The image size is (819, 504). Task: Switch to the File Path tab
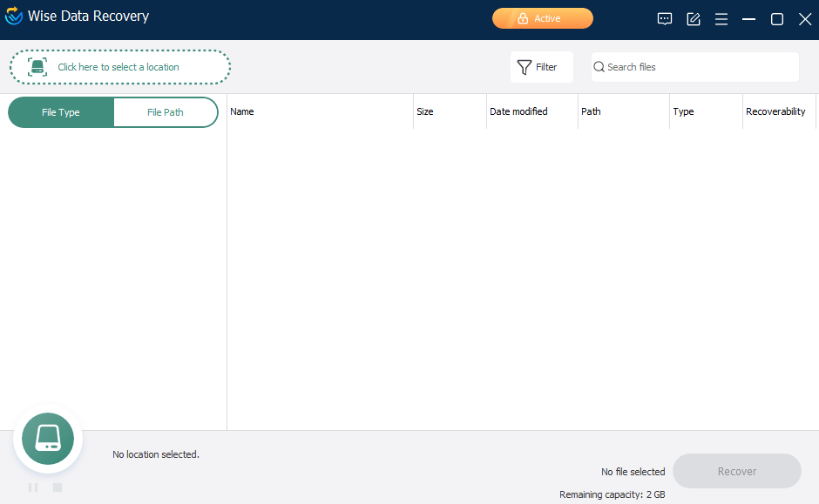(165, 112)
